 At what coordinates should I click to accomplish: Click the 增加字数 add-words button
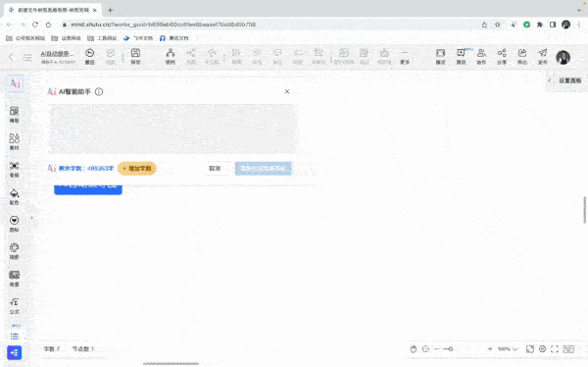(x=137, y=168)
